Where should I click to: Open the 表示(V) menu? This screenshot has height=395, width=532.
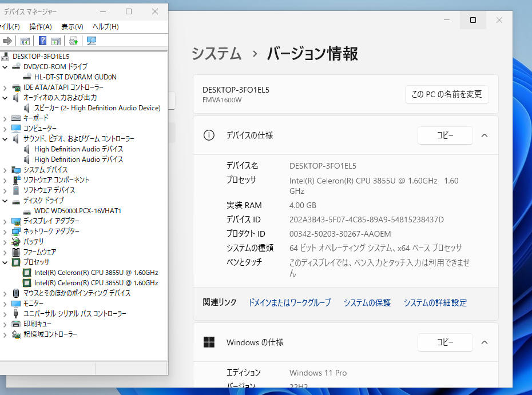coord(72,26)
